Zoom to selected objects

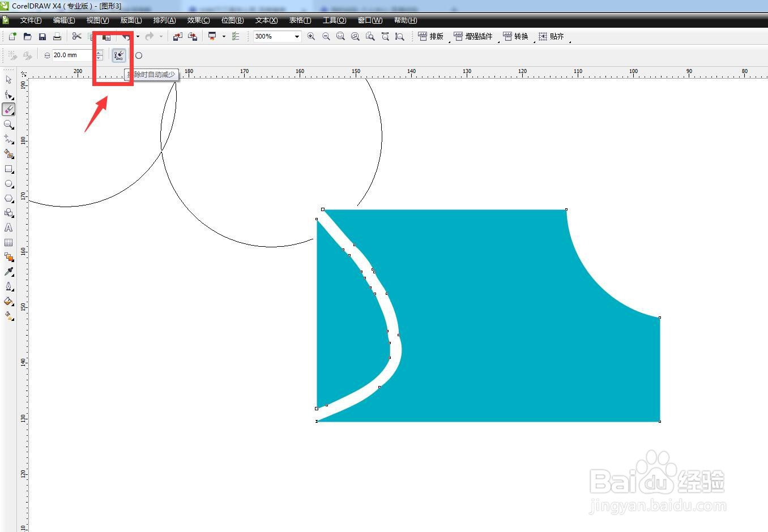coord(340,36)
